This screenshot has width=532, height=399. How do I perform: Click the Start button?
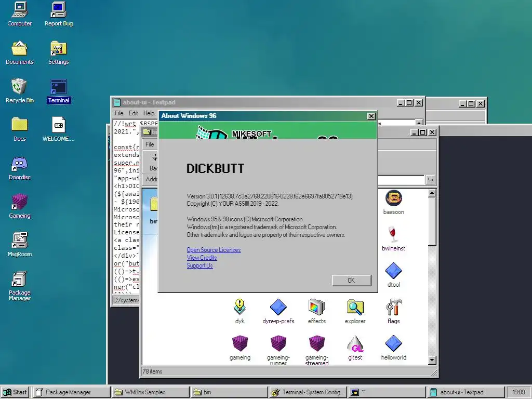[x=15, y=392]
